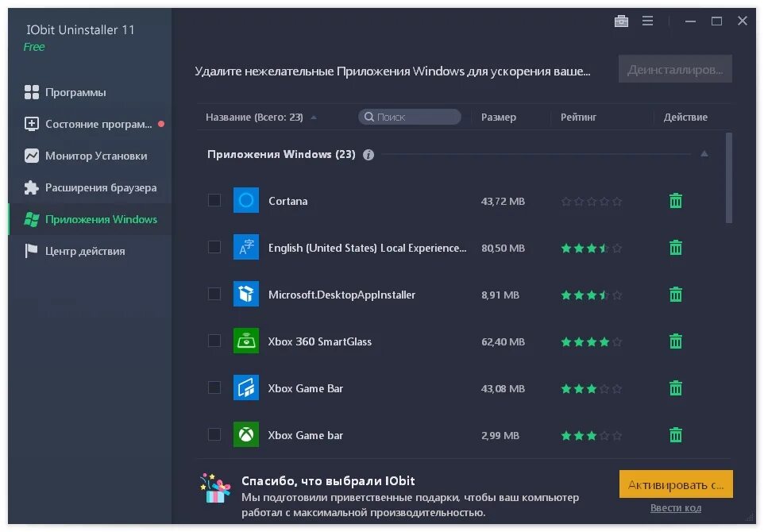Select Приложения Windows in sidebar
Viewport: 764px width, 532px height.
[x=90, y=219]
